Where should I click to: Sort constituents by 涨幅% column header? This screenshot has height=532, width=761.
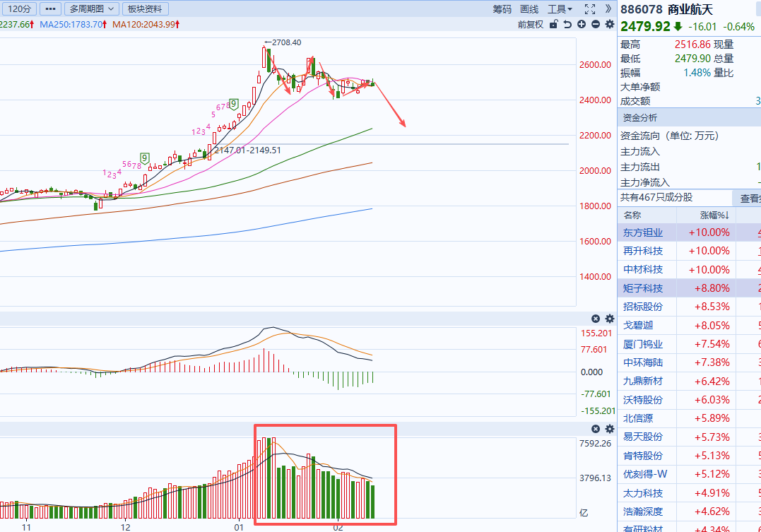[x=714, y=215]
